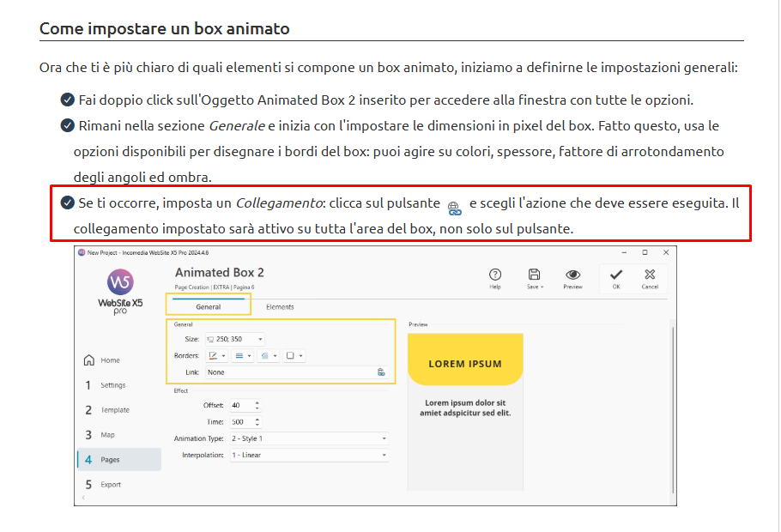Click the Home house icon in the sidebar

[x=88, y=360]
